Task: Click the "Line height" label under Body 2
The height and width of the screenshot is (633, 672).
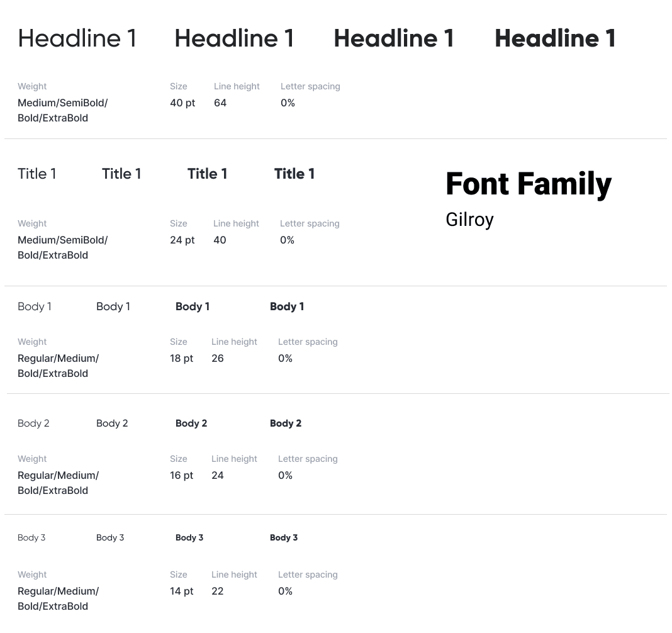Action: pyautogui.click(x=235, y=459)
